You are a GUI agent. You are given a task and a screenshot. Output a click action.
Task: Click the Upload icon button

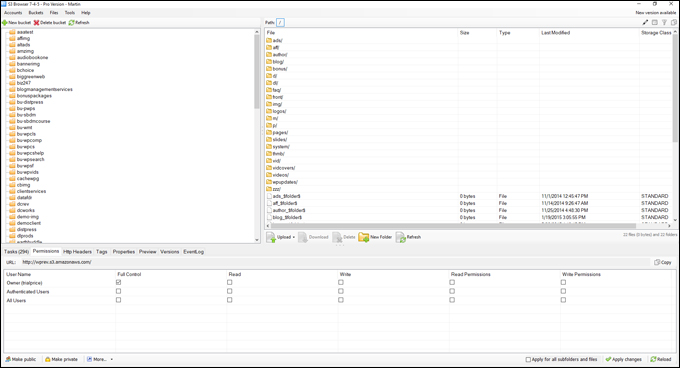coord(271,237)
